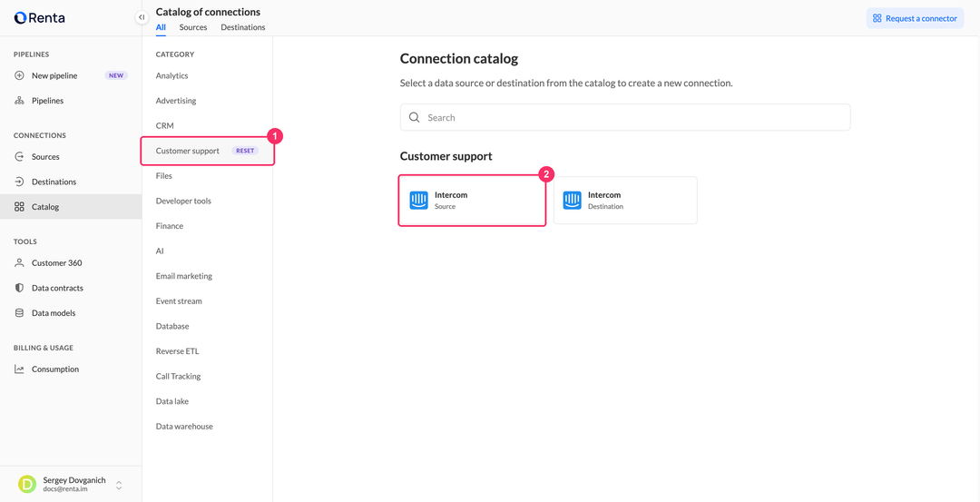Screen dimensions: 980x502
Task: Switch to the Destinations tab
Action: [243, 27]
